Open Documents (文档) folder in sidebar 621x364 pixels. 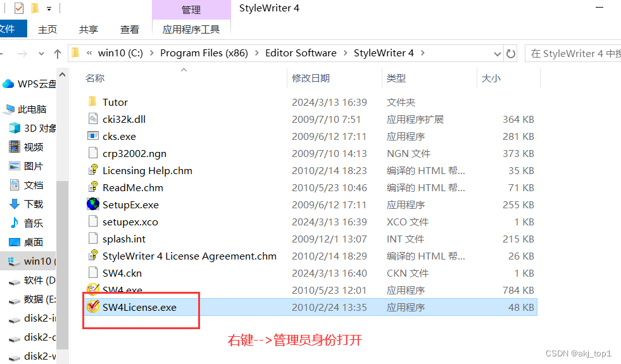click(x=26, y=185)
